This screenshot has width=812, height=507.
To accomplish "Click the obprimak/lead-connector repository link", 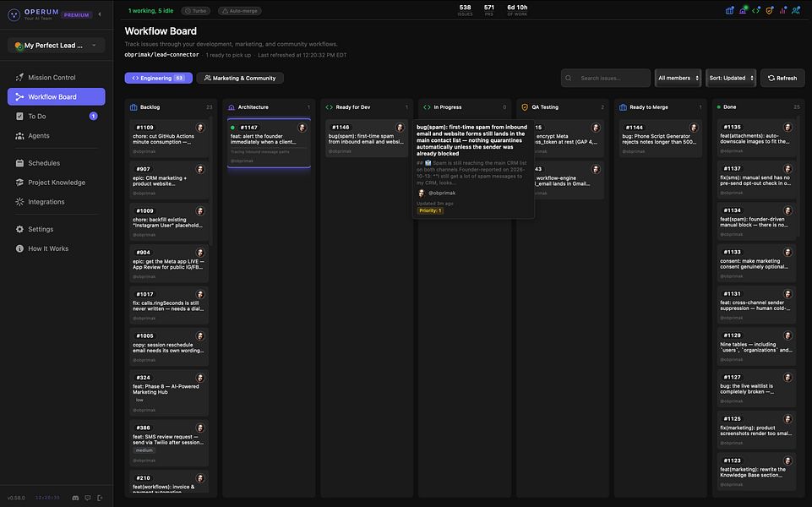I will click(161, 55).
